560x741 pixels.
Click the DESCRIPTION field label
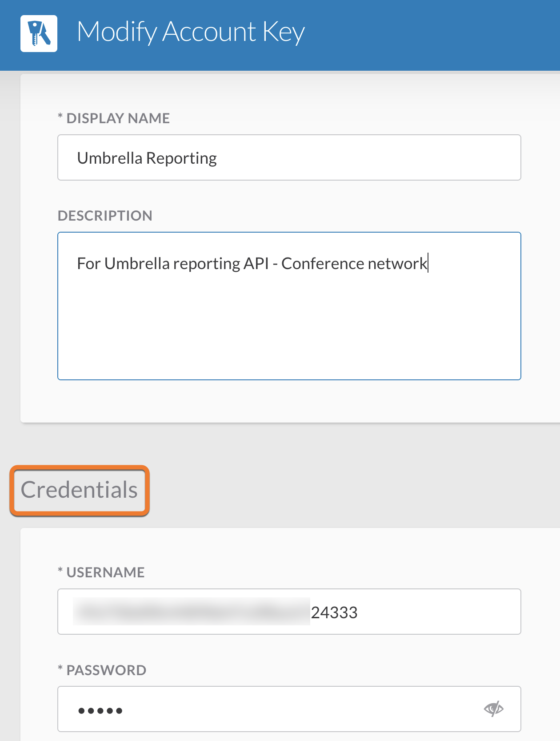(105, 216)
